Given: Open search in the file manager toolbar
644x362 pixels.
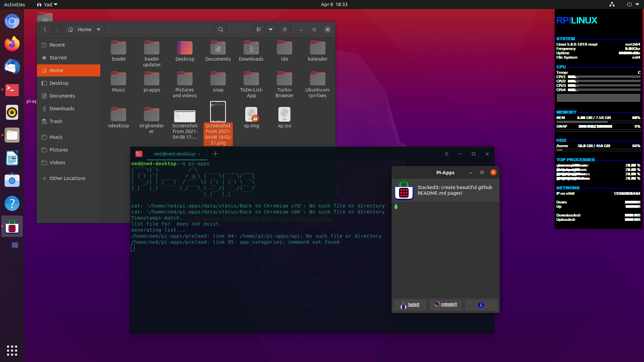Looking at the screenshot, I should (220, 29).
